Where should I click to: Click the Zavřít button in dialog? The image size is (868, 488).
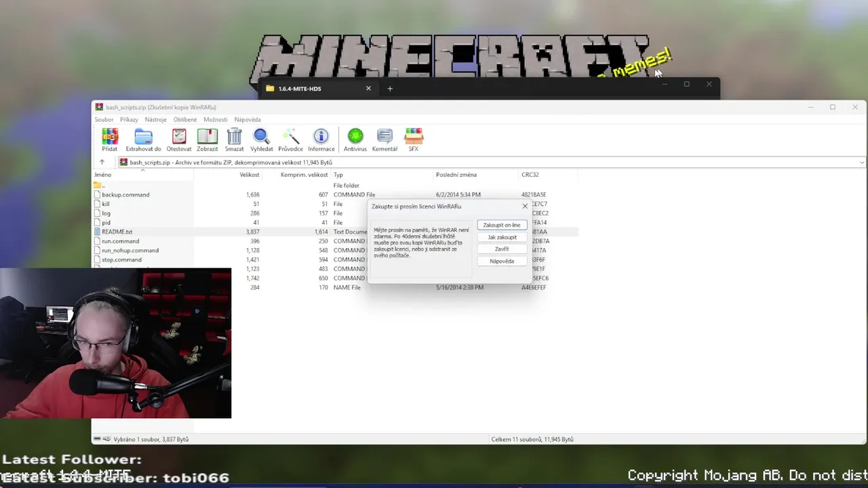coord(502,249)
